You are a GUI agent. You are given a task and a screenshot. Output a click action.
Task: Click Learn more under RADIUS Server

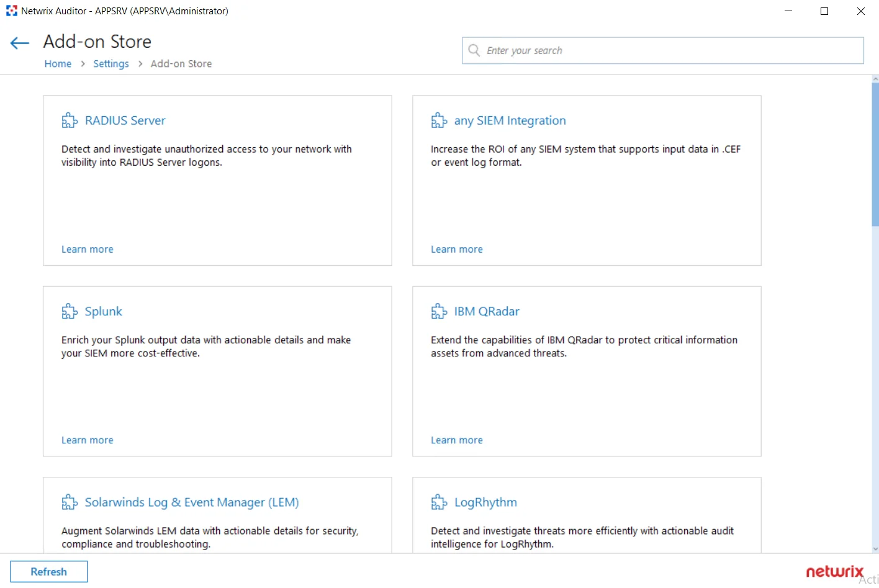tap(88, 249)
